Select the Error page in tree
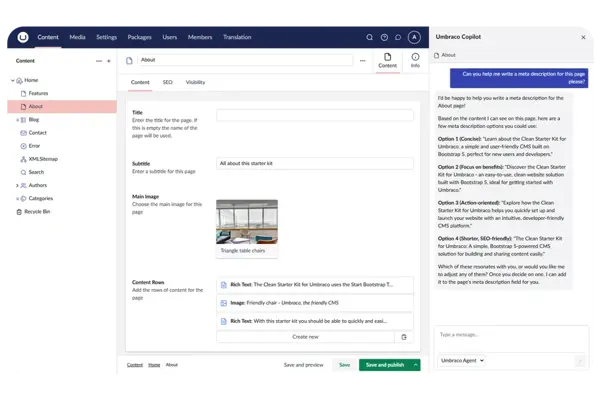The height and width of the screenshot is (401, 600). (x=34, y=146)
